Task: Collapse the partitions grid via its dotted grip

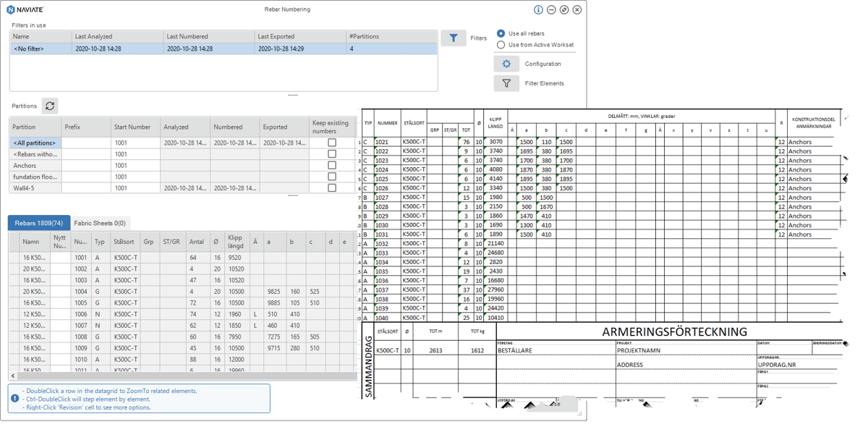Action: (x=293, y=195)
